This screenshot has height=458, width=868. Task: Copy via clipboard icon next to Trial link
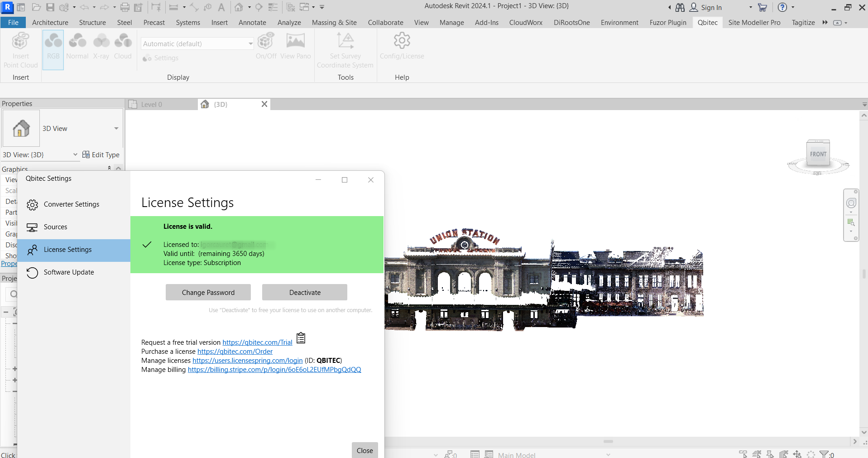point(301,338)
